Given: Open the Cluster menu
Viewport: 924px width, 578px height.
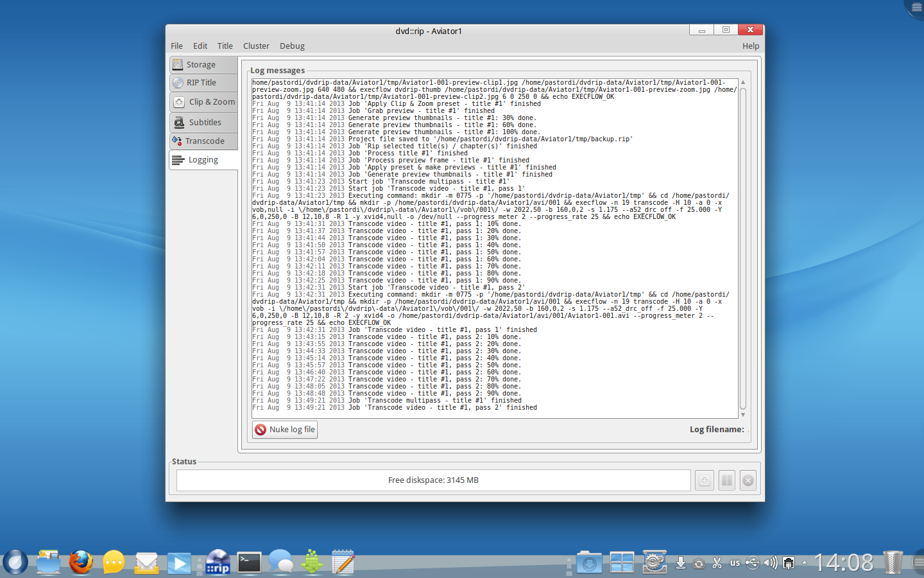Looking at the screenshot, I should coord(256,46).
